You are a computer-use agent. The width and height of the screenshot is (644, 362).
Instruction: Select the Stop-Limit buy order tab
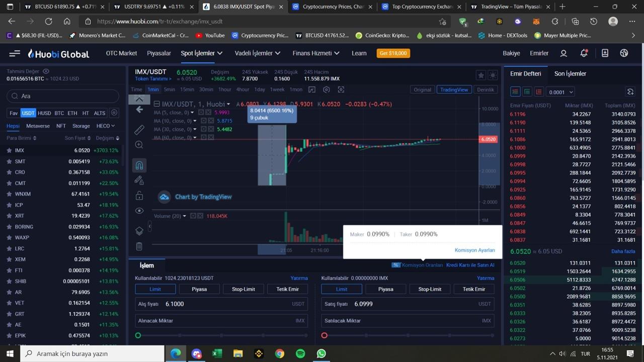point(244,289)
